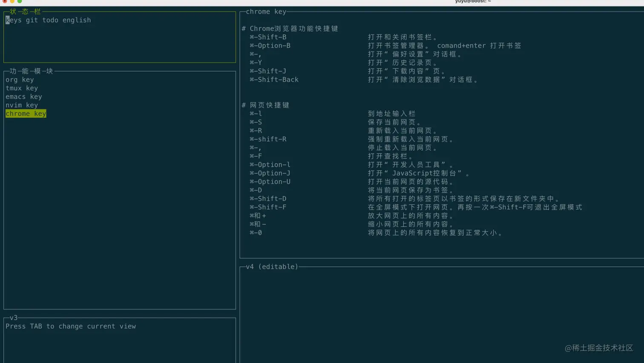Click the 'Press TAB to change current view' text

click(x=71, y=326)
